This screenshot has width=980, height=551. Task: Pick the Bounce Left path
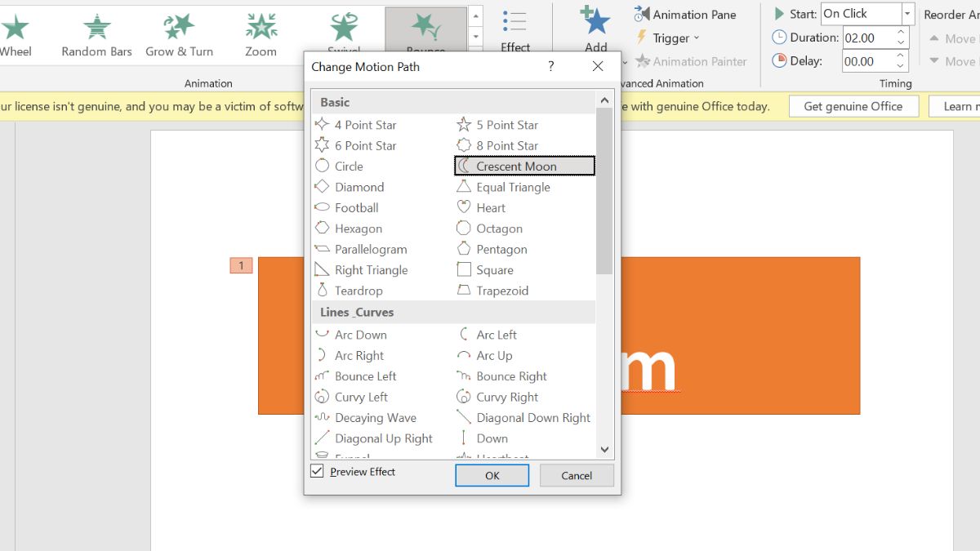355,376
